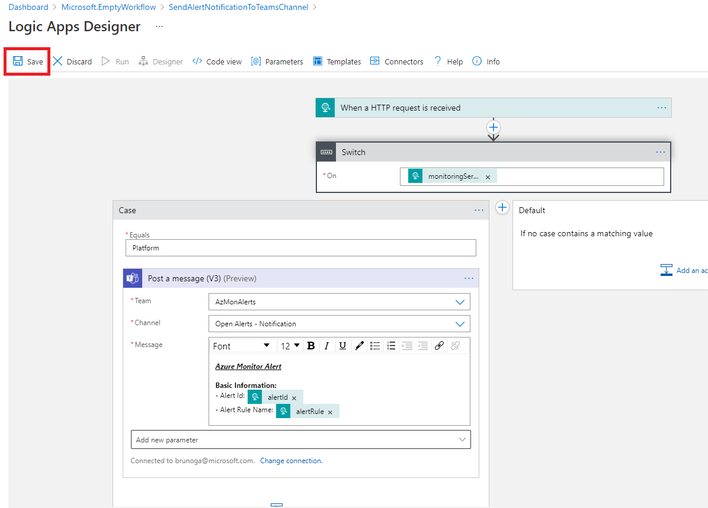Open Microsoft.EmptyWorkflow breadcrumb
This screenshot has height=508, width=708.
[108, 7]
